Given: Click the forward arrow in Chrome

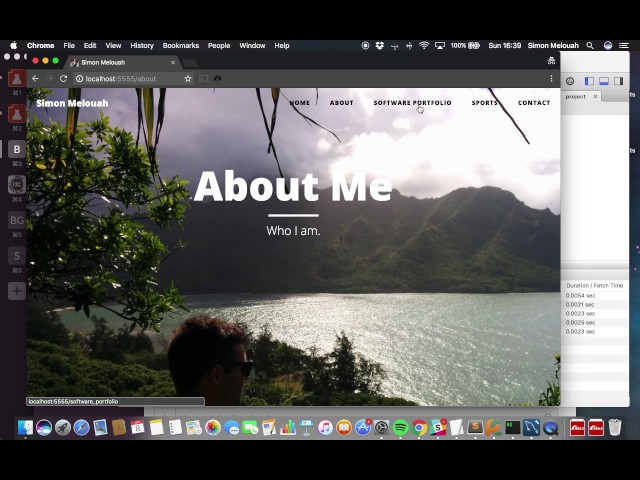Looking at the screenshot, I should (x=49, y=78).
